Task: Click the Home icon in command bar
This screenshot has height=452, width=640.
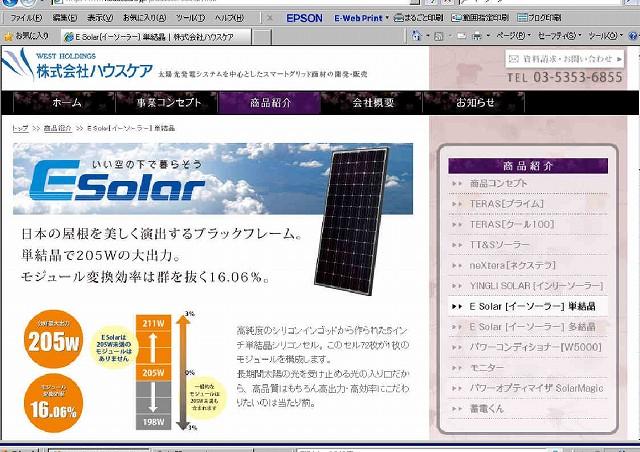Action: click(x=416, y=36)
